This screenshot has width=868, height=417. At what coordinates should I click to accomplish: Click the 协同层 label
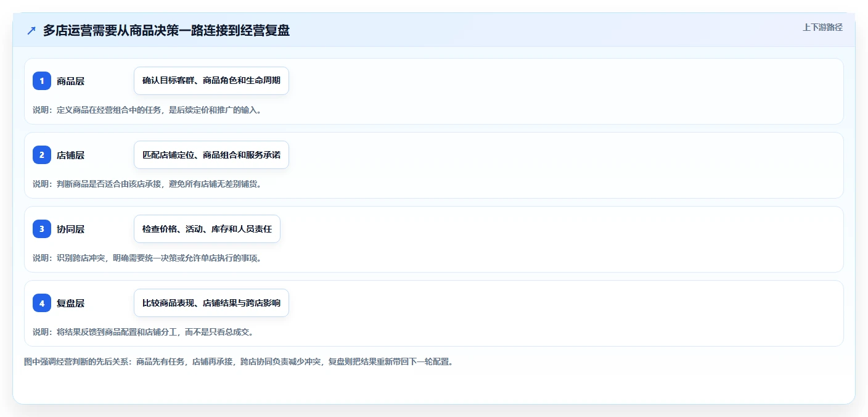70,229
